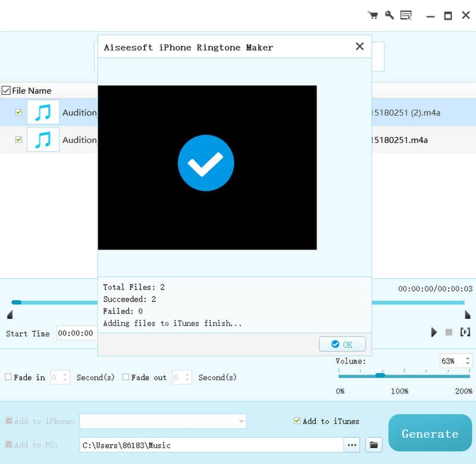
Task: Open the shopping cart purchase icon
Action: [x=373, y=15]
